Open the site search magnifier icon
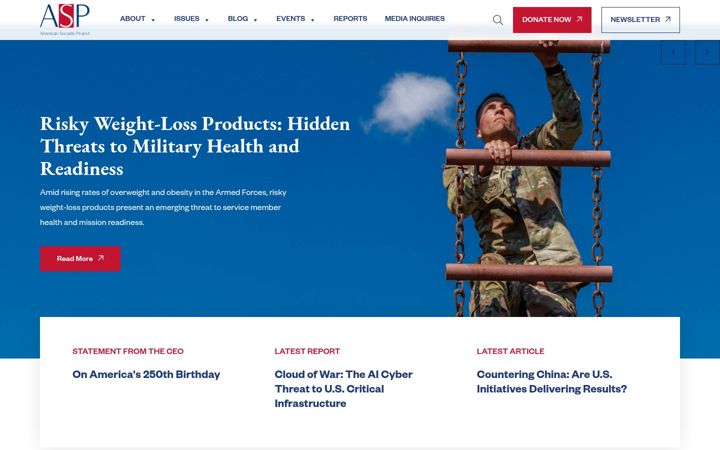The height and width of the screenshot is (450, 720). (x=498, y=20)
